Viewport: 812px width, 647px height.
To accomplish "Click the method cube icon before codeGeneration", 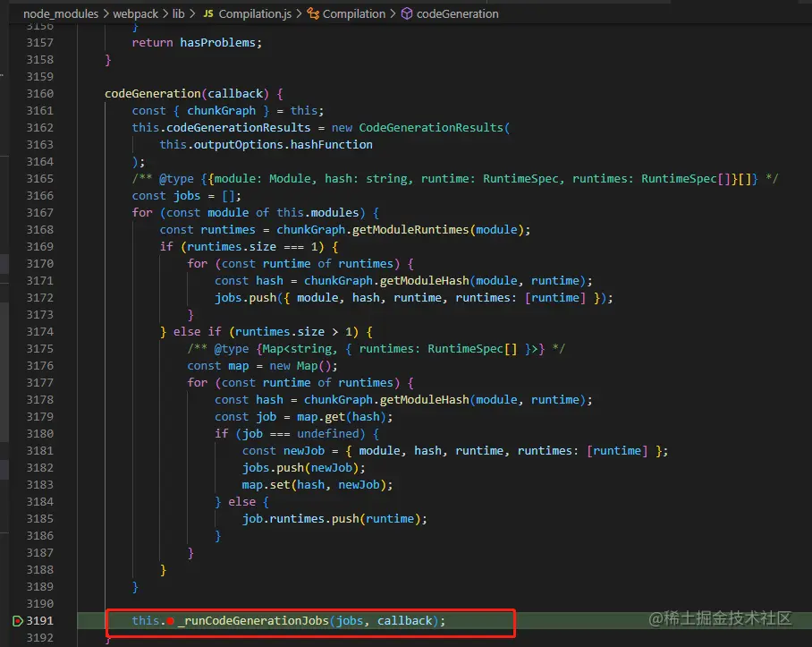I will pyautogui.click(x=407, y=14).
